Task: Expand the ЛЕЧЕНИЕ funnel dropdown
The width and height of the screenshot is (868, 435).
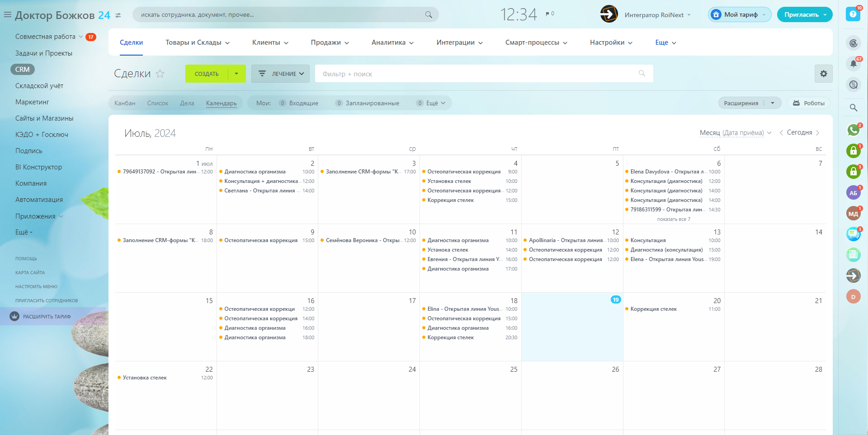Action: click(280, 74)
